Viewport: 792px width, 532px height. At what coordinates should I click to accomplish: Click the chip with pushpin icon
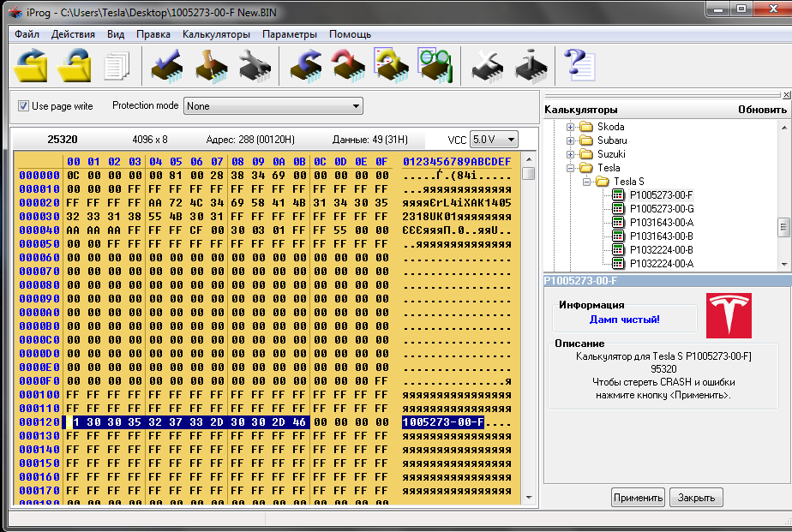pyautogui.click(x=211, y=66)
